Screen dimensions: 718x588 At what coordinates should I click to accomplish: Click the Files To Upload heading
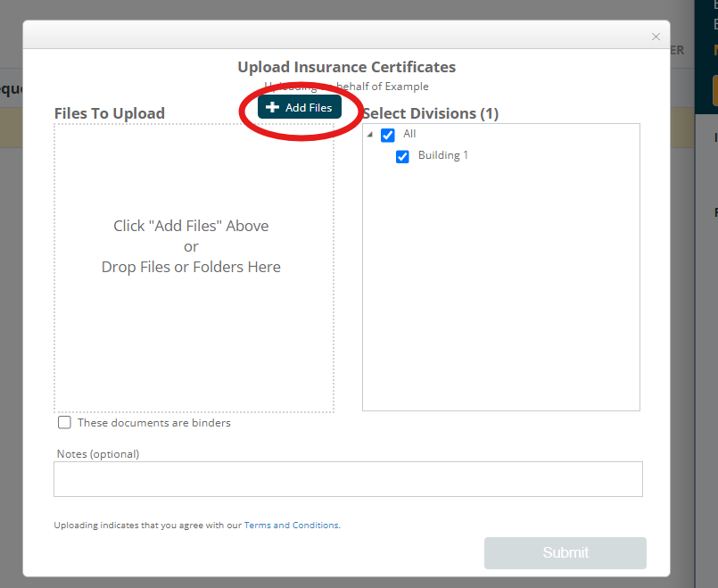point(110,113)
